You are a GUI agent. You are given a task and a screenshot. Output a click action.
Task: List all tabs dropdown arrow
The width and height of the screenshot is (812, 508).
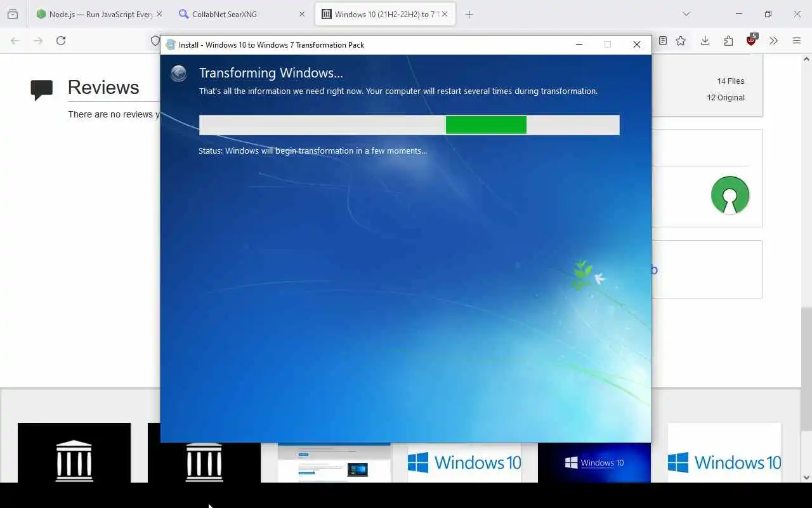pyautogui.click(x=686, y=14)
